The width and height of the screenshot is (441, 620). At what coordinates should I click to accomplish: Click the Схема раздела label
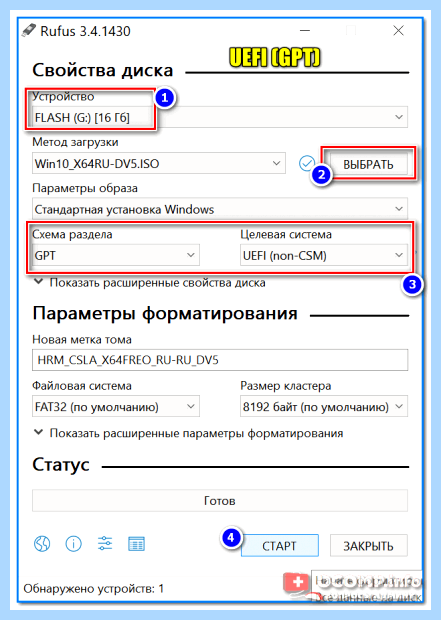point(72,234)
